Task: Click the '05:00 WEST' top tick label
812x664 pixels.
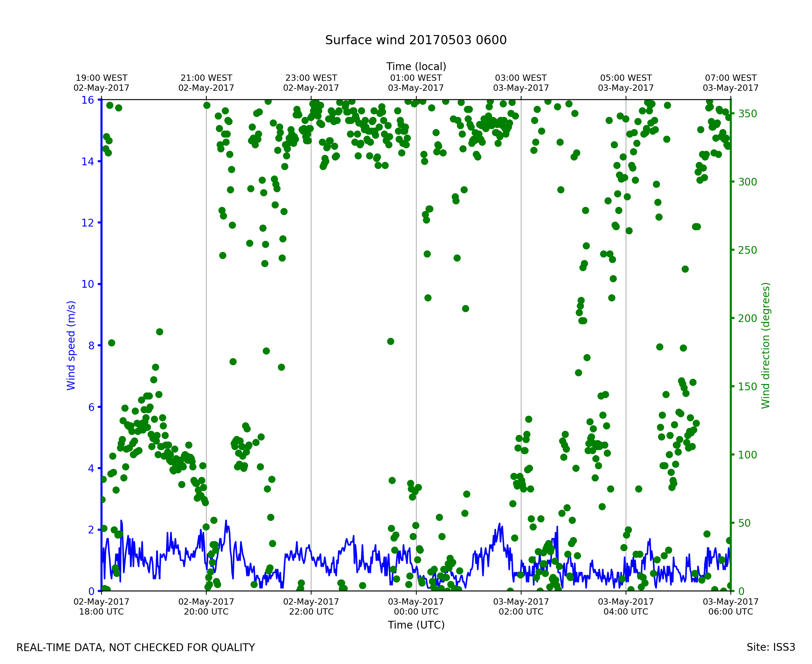Action: coord(626,78)
